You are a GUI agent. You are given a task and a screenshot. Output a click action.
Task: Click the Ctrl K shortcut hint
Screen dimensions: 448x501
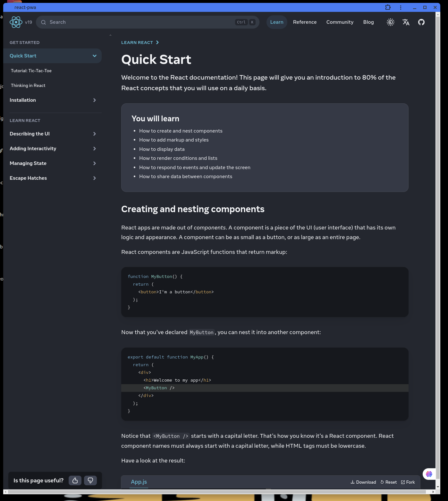click(x=245, y=22)
